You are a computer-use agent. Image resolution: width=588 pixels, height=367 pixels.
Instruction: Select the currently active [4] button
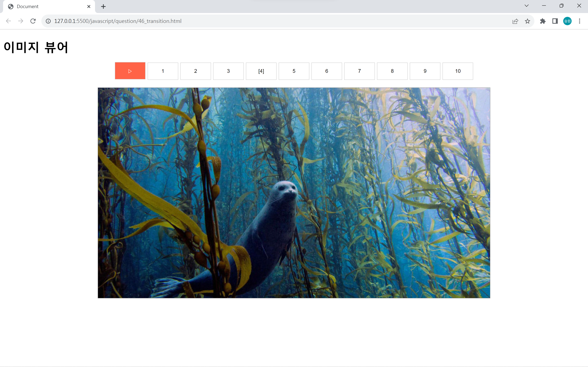[x=261, y=71]
